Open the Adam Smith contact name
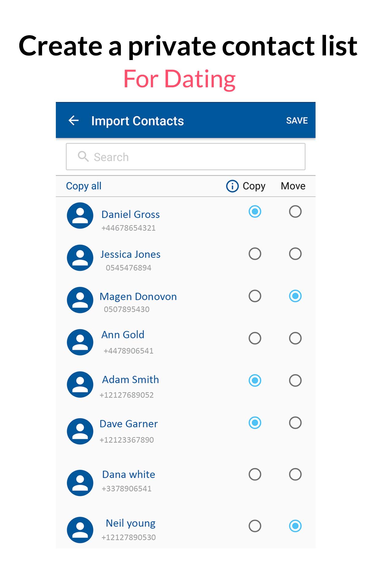This screenshot has width=368, height=588. 131,380
